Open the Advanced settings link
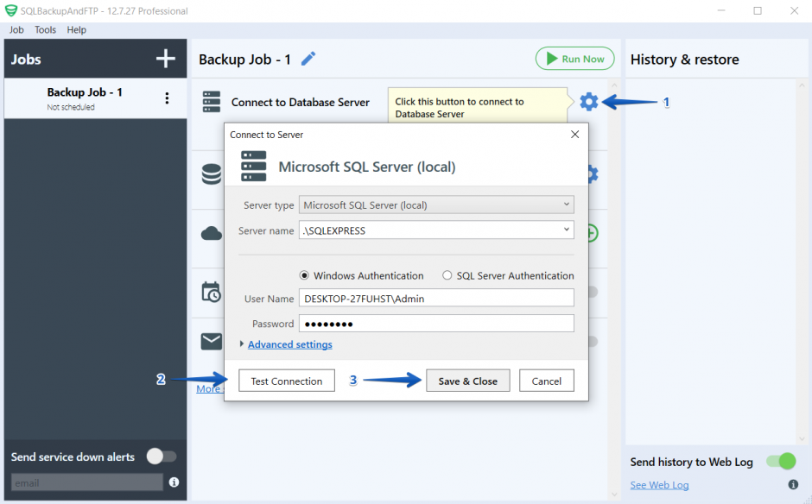Screen dimensions: 812x504 pyautogui.click(x=290, y=344)
